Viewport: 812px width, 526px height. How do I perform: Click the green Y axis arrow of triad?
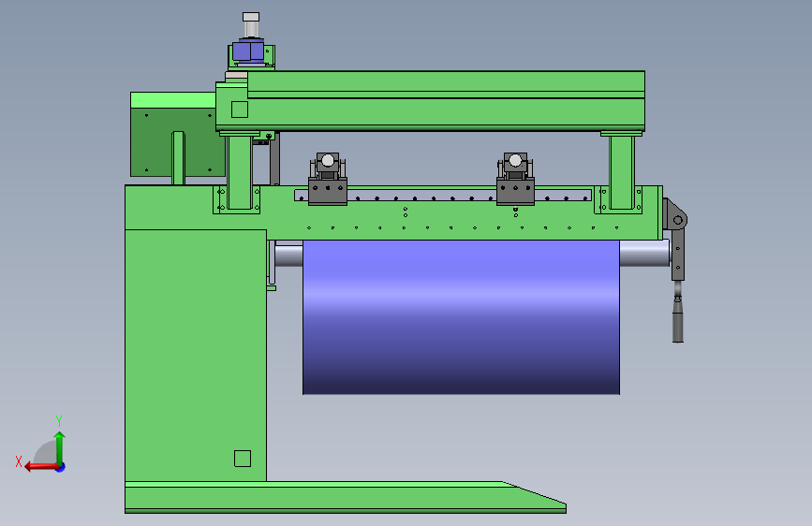click(60, 446)
